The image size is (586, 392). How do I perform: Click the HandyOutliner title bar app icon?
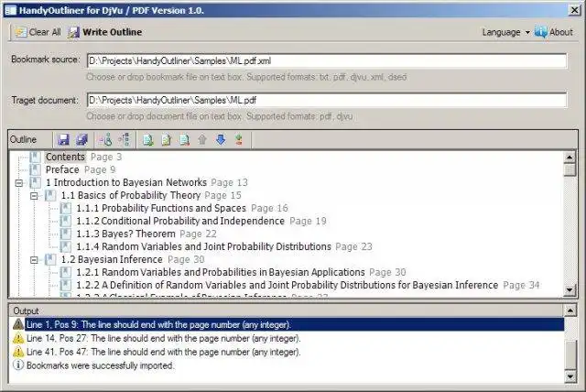[x=10, y=10]
